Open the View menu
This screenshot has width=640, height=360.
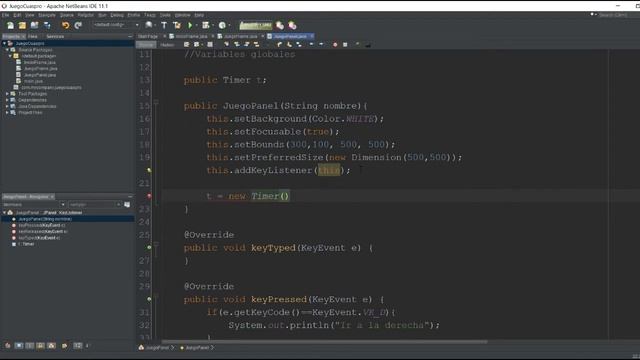[x=30, y=15]
